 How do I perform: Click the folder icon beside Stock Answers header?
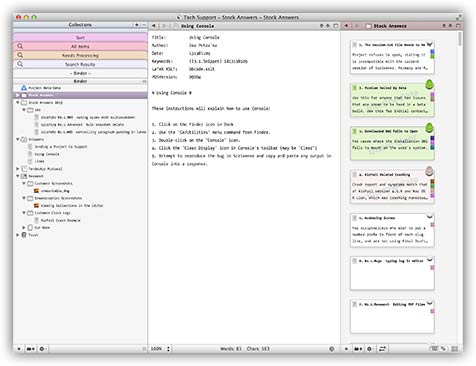click(368, 26)
